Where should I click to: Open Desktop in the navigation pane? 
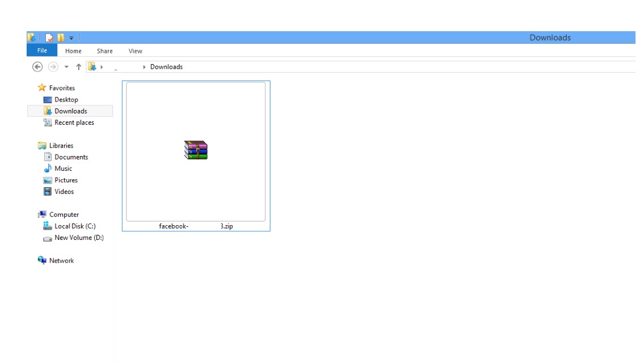point(66,99)
